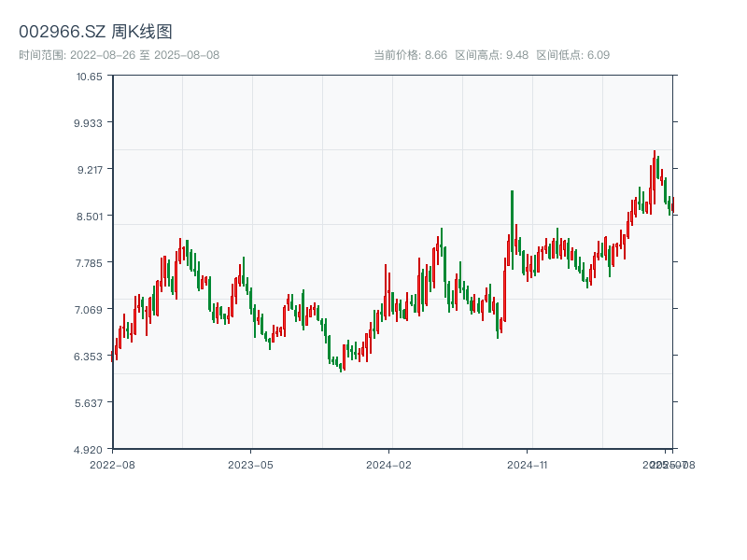Click the y-axis label 7.785
This screenshot has height=560, width=747.
click(89, 263)
